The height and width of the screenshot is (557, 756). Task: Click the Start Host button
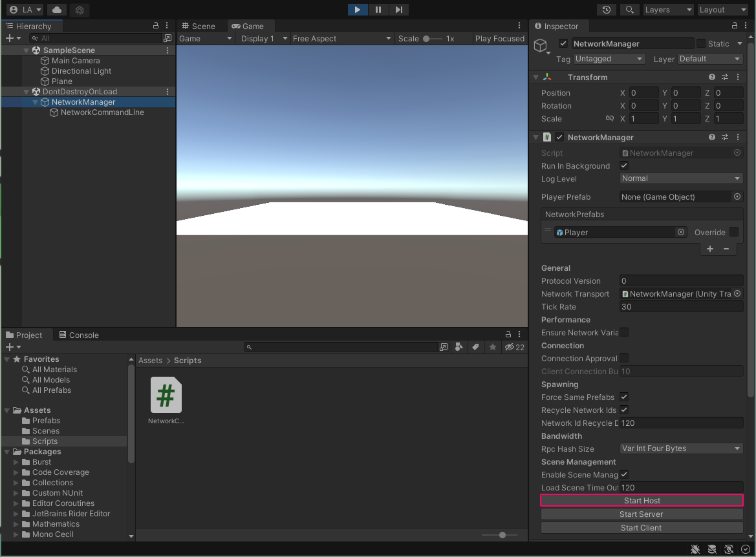(642, 500)
